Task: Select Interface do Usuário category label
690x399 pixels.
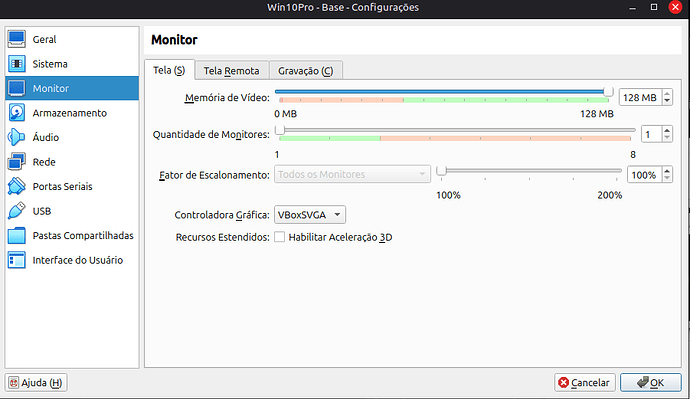Action: point(77,260)
